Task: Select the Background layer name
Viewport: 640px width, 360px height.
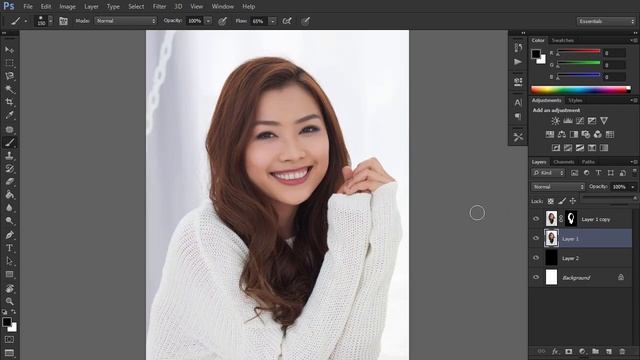Action: point(576,278)
